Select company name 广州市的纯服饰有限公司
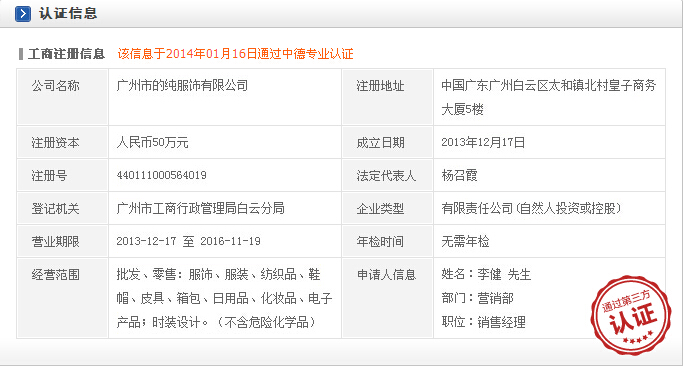This screenshot has width=684, height=366. [x=182, y=86]
